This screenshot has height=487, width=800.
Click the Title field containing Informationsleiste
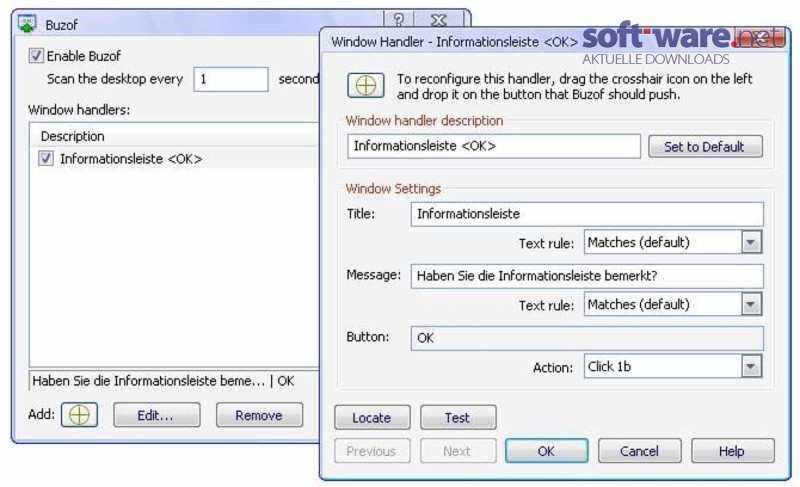tap(587, 214)
